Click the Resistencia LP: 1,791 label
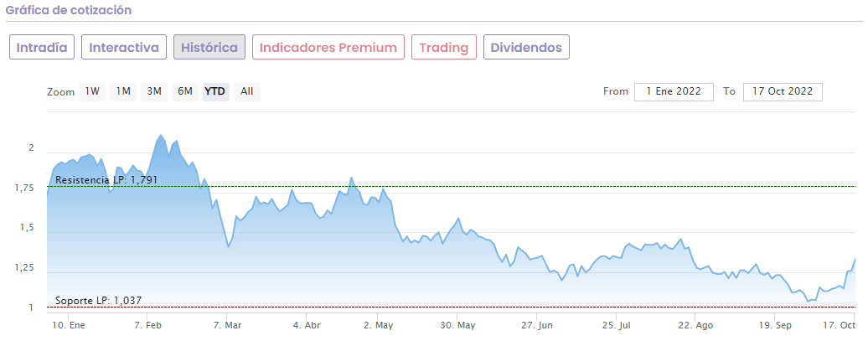The height and width of the screenshot is (341, 868). pyautogui.click(x=106, y=180)
